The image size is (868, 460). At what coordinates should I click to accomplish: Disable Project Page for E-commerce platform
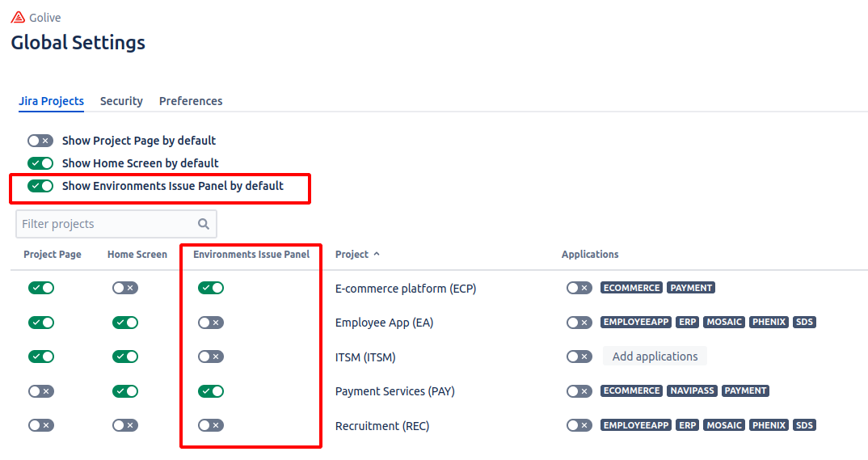point(40,288)
